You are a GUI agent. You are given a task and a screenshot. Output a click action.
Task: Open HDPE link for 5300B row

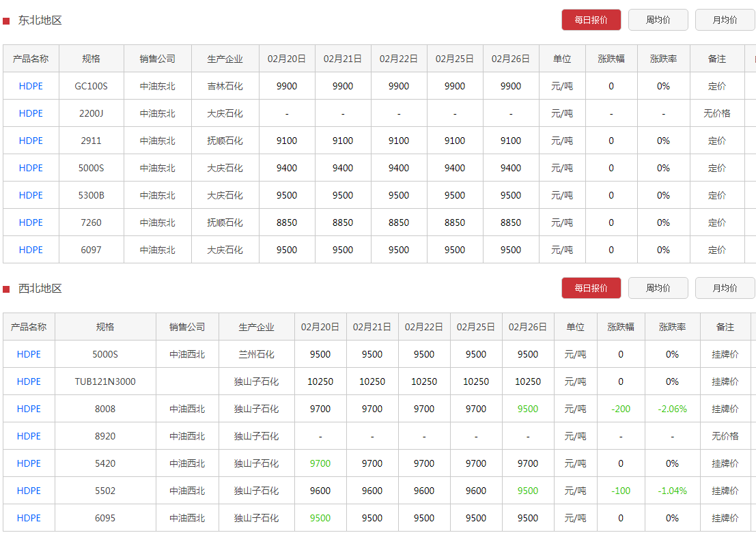[31, 195]
